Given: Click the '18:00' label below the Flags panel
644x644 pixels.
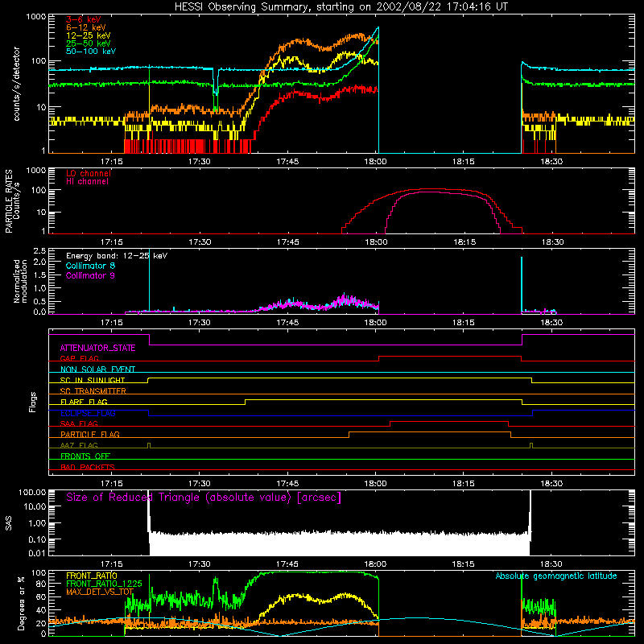Looking at the screenshot, I should [x=375, y=484].
